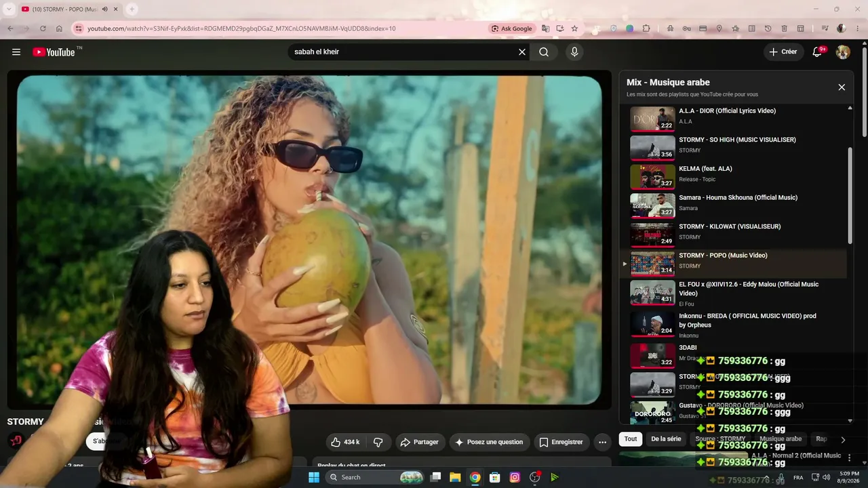Click the Posez une question button
The height and width of the screenshot is (488, 868).
489,442
